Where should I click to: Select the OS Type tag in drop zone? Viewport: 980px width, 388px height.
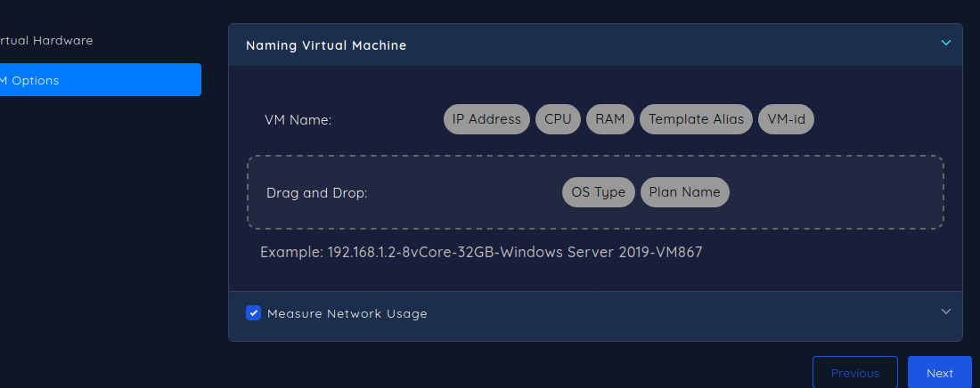click(x=598, y=192)
